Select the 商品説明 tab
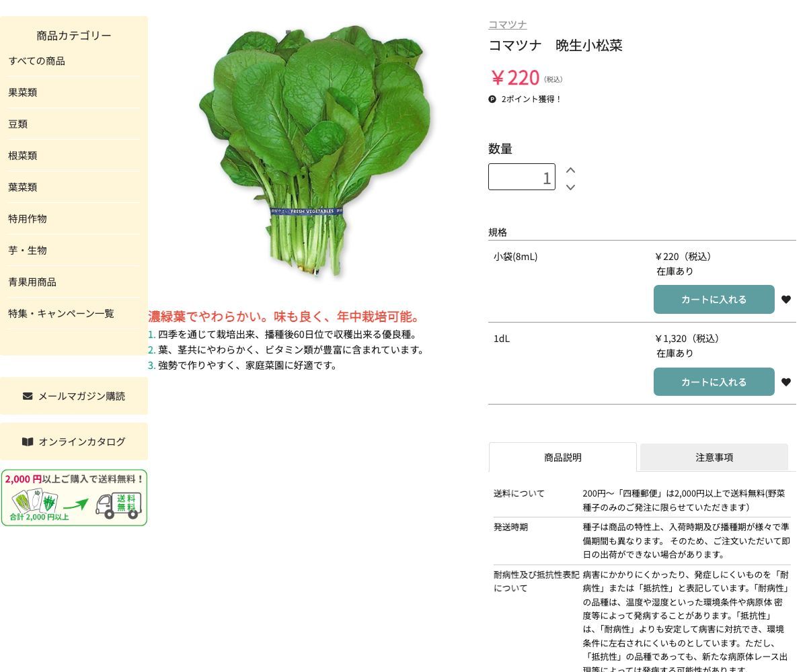 pos(562,457)
